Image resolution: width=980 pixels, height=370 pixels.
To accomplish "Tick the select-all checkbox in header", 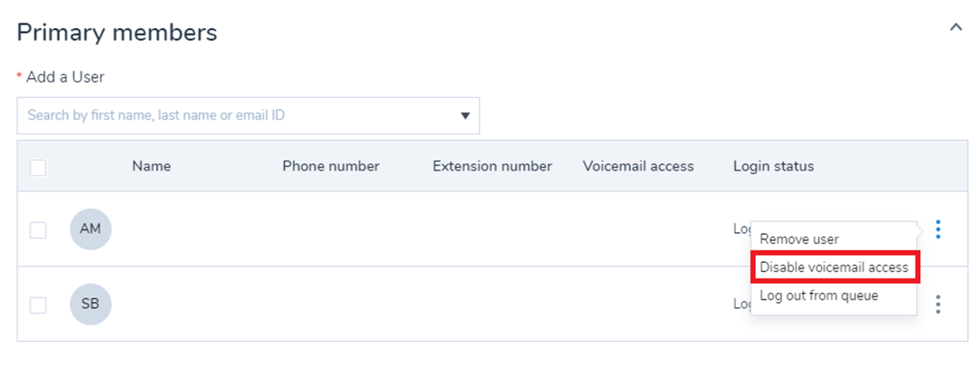I will click(x=38, y=168).
